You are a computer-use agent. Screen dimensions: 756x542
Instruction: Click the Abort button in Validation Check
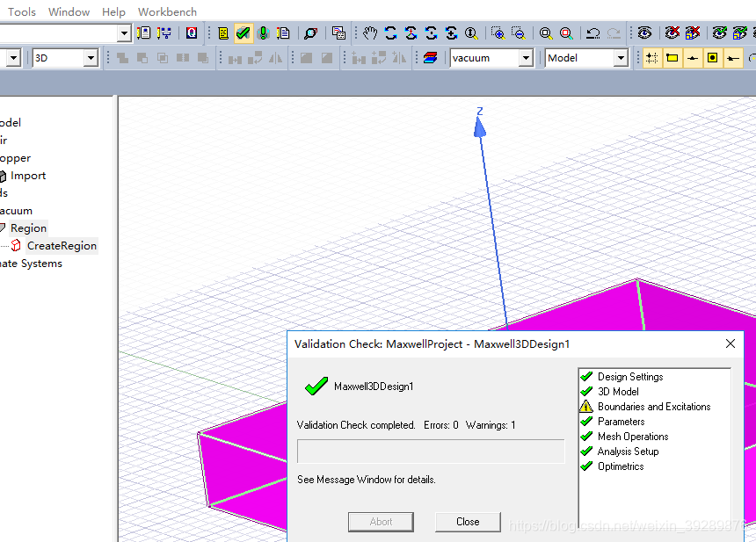[x=381, y=522]
